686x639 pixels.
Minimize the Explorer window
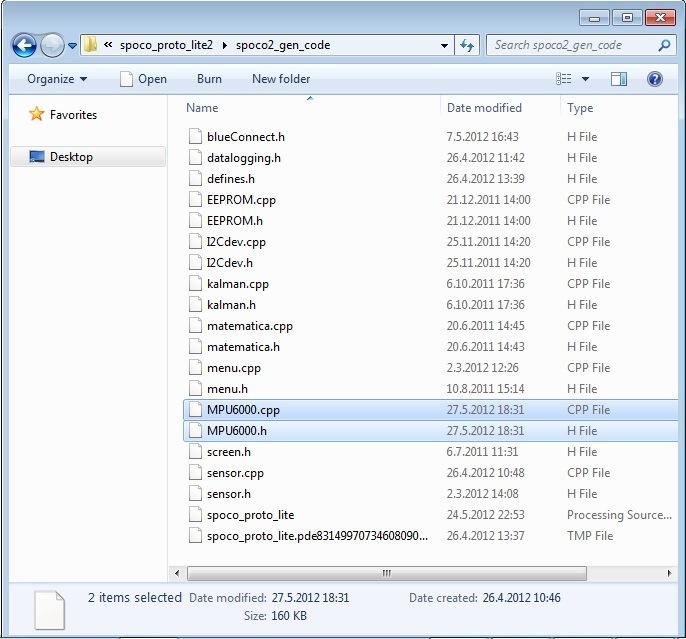coord(594,17)
